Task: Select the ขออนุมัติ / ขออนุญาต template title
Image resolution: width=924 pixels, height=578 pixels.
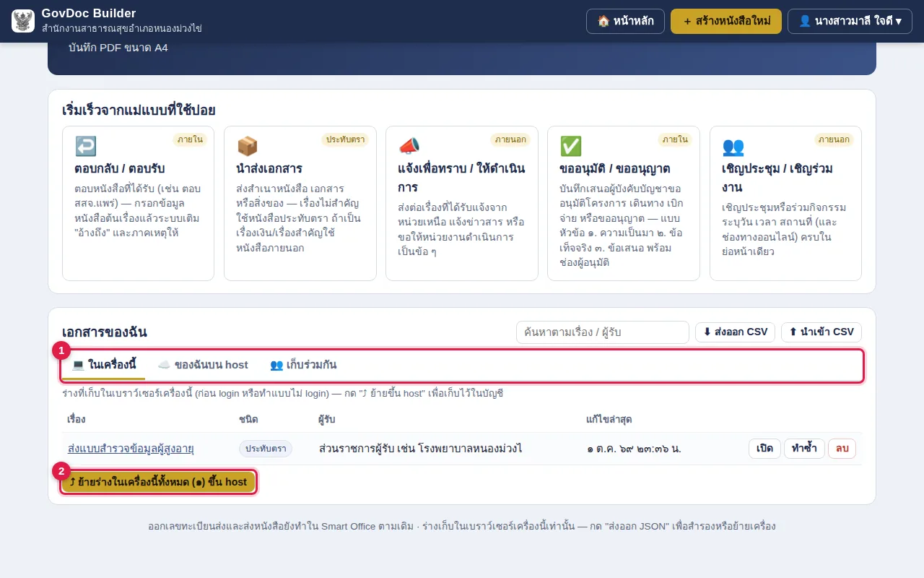Action: [x=615, y=168]
